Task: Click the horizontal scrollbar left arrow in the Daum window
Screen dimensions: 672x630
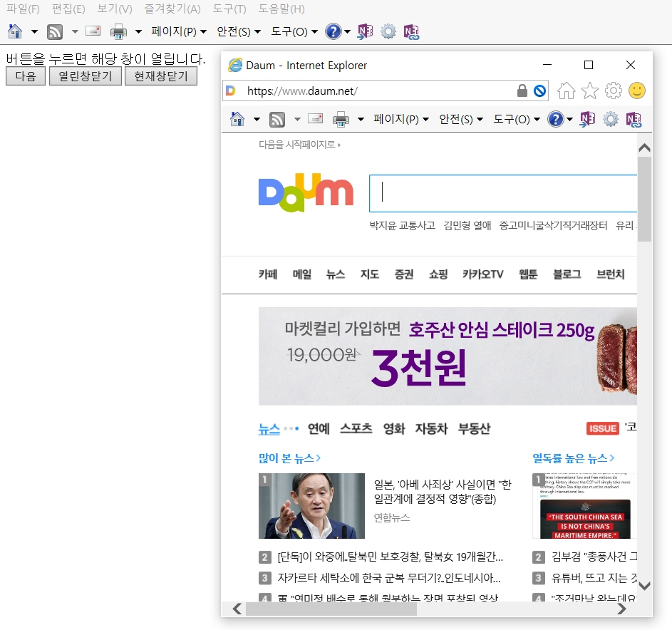Action: point(237,609)
